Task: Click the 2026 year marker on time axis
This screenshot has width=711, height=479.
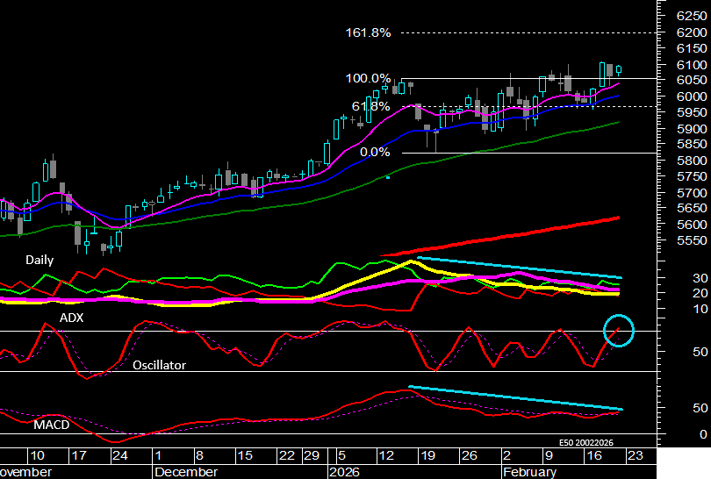Action: 345,471
